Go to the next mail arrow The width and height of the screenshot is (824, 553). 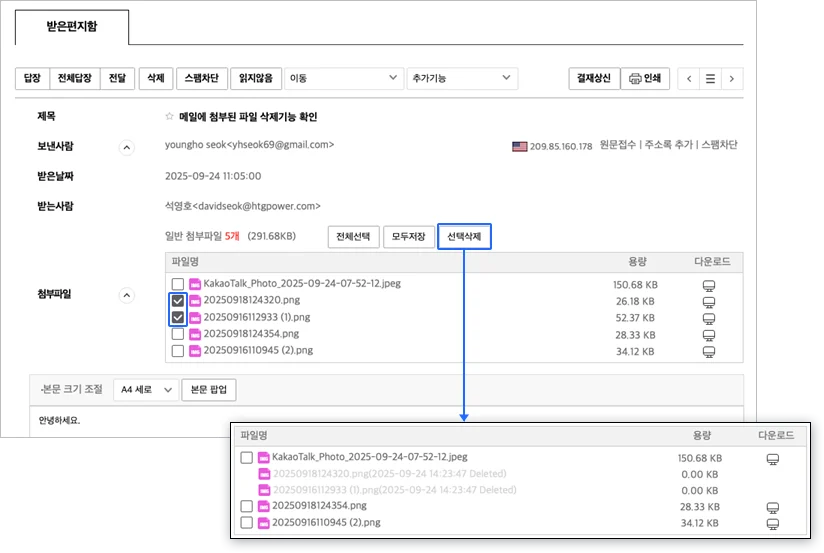pyautogui.click(x=733, y=79)
